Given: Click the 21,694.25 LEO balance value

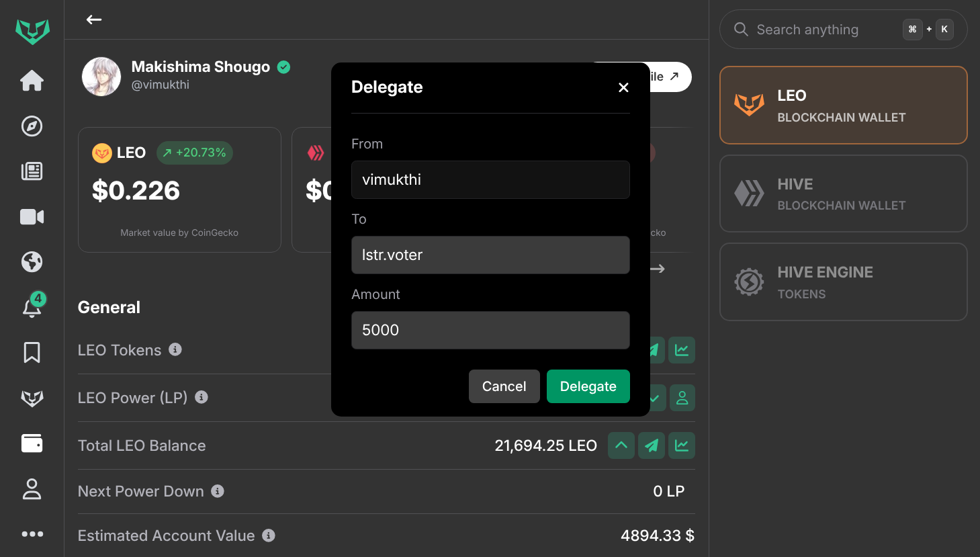Looking at the screenshot, I should 546,445.
